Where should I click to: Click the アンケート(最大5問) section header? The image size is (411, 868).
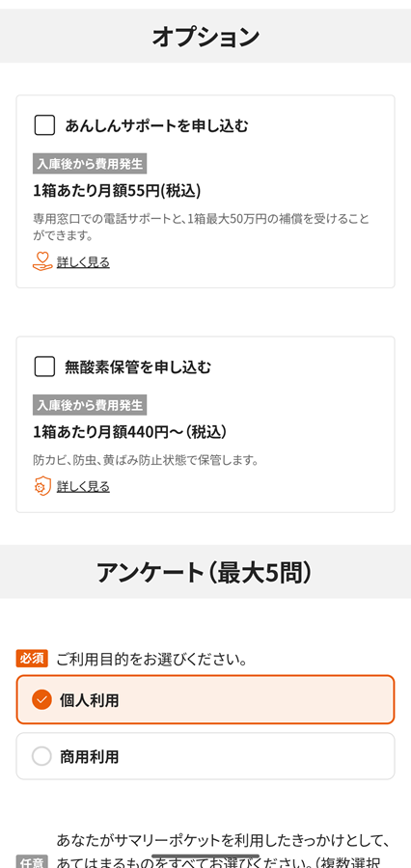point(205,572)
